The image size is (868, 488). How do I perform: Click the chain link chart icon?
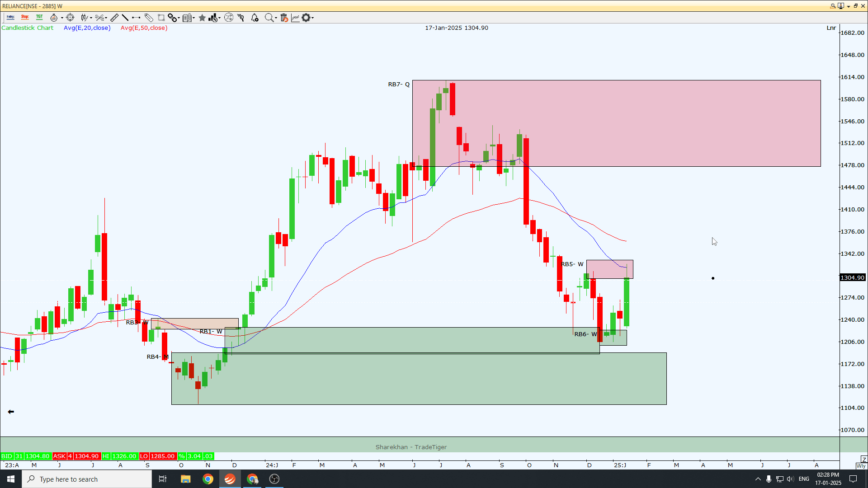click(x=172, y=18)
